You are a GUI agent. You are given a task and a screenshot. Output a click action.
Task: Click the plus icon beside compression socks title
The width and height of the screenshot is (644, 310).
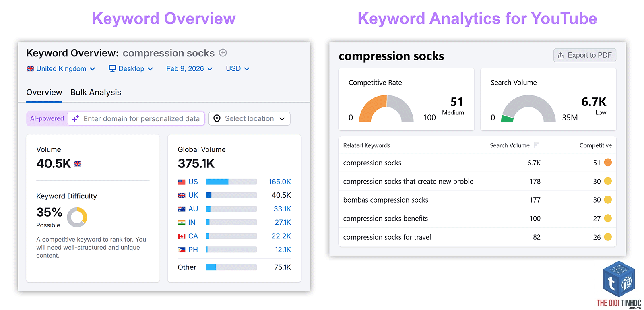tap(223, 53)
